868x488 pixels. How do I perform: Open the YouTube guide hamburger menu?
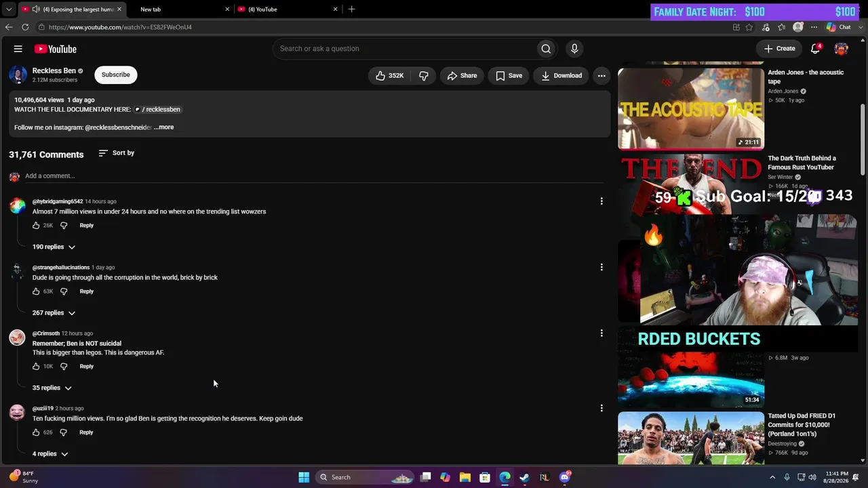click(x=18, y=49)
